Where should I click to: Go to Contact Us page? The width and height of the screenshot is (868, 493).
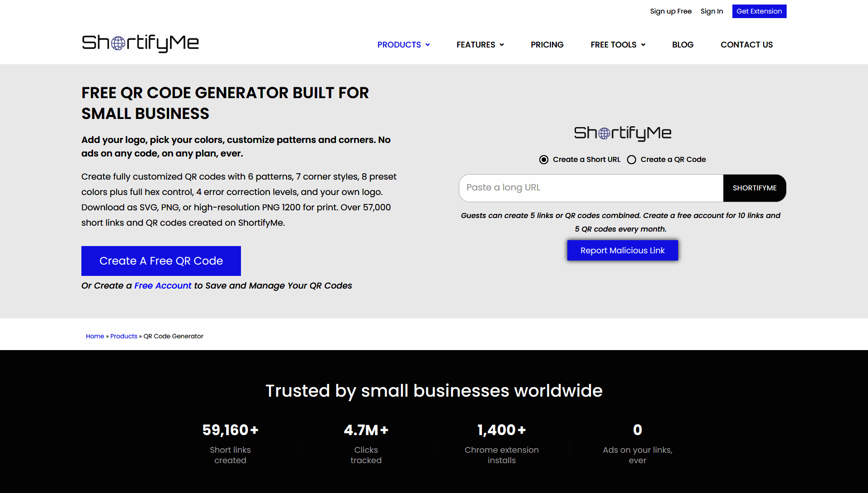pyautogui.click(x=746, y=45)
